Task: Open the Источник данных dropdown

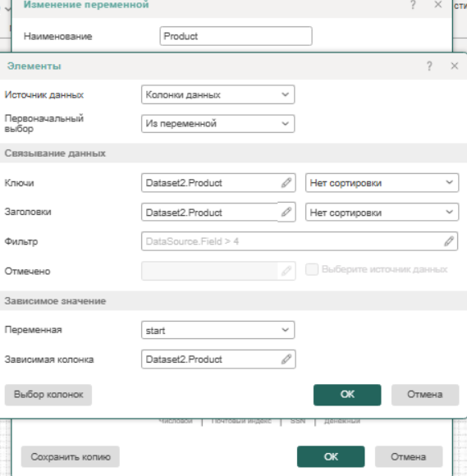Action: [x=217, y=94]
